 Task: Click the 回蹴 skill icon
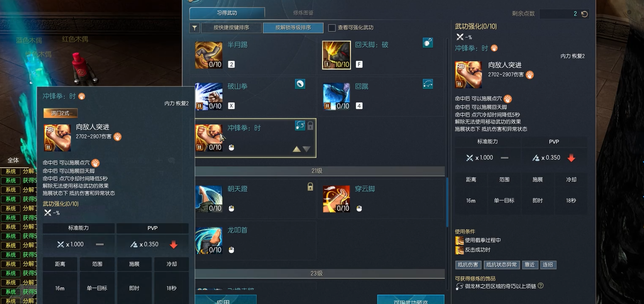click(337, 97)
